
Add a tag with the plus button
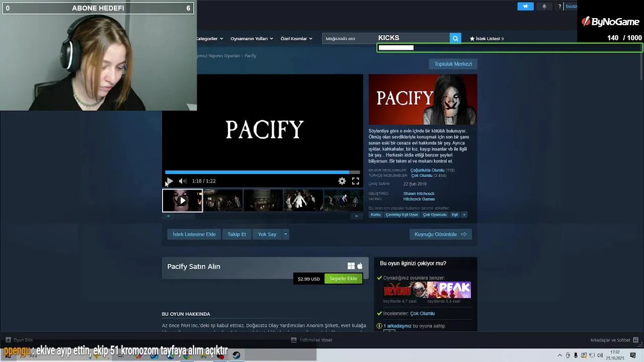464,215
